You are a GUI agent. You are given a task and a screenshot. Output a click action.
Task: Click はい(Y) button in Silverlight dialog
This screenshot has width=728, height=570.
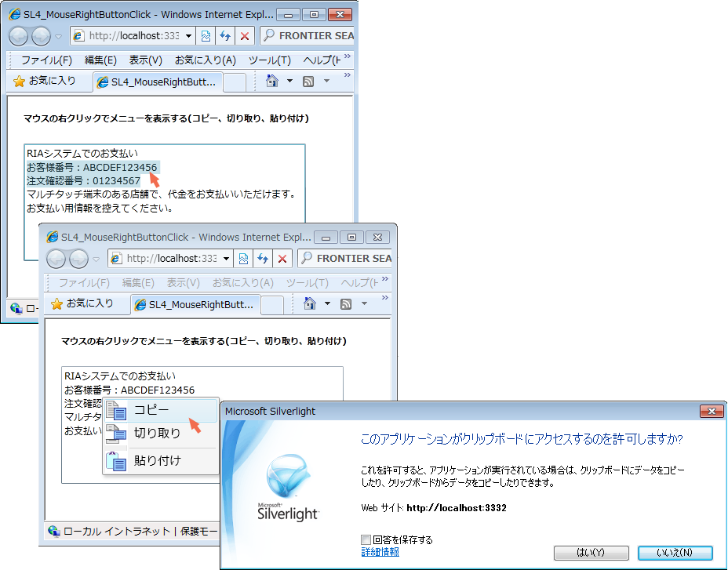click(591, 553)
